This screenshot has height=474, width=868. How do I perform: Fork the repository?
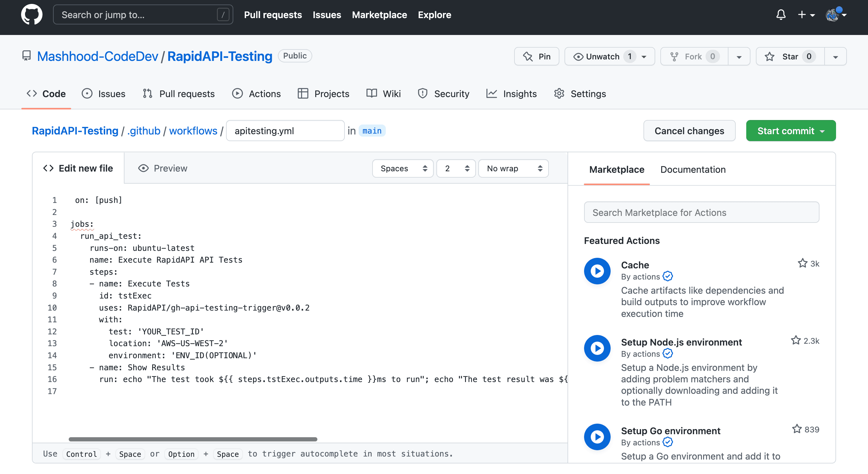coord(694,56)
